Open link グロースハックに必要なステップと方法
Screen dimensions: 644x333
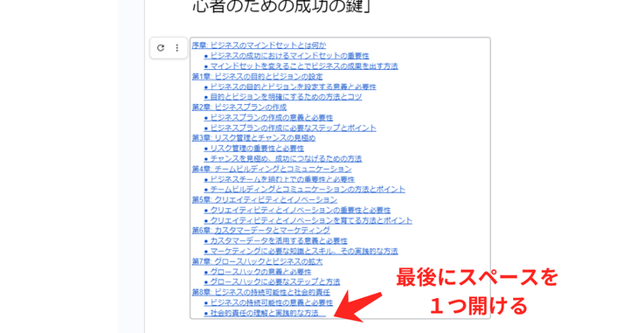click(x=275, y=281)
